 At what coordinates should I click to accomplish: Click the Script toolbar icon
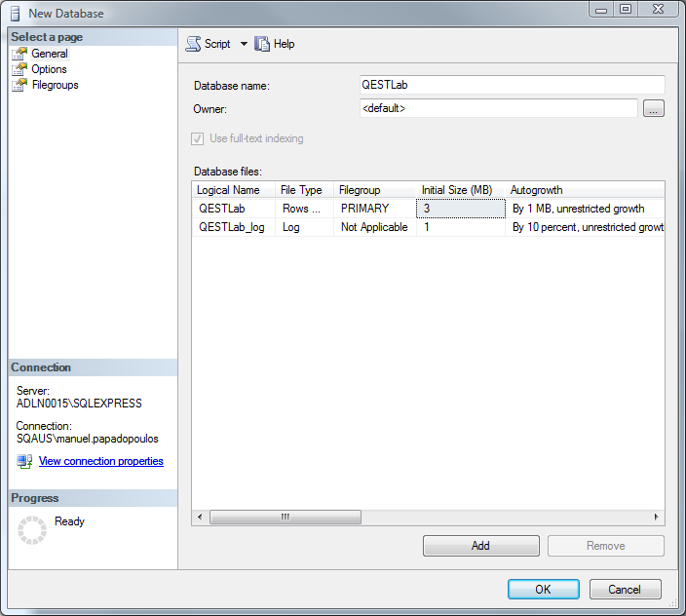click(x=193, y=44)
